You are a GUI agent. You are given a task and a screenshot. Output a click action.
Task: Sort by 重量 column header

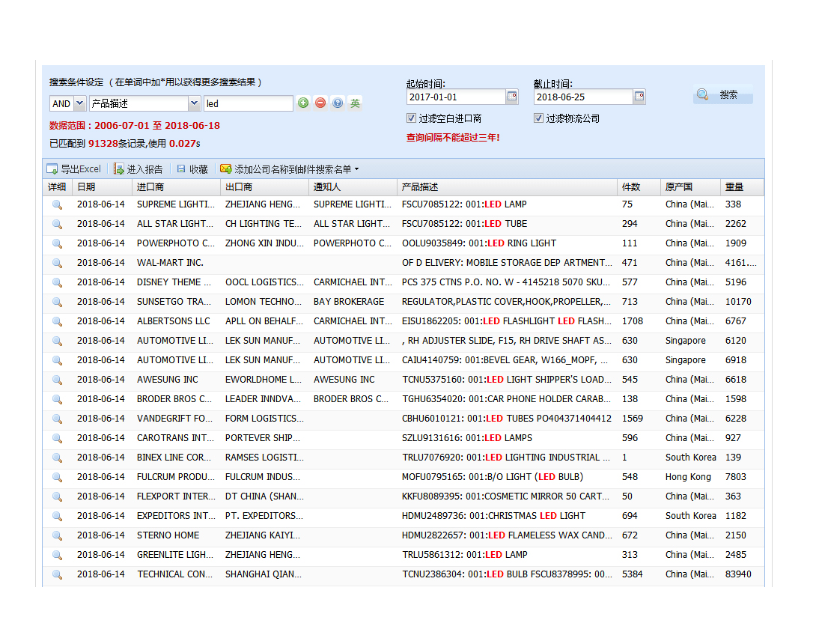point(742,187)
